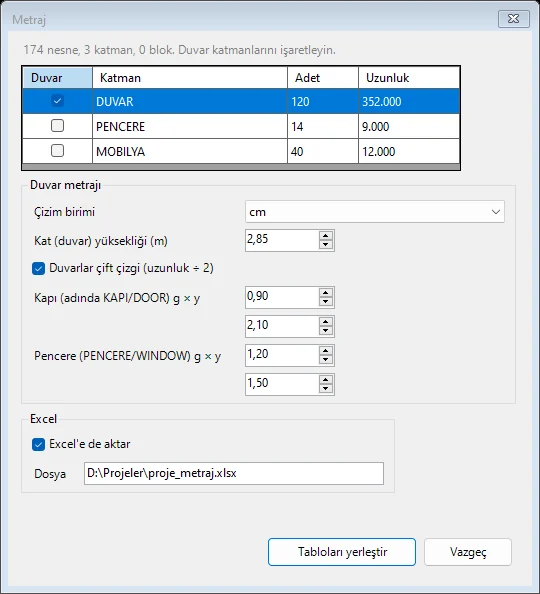Increase window height 1,50 with up arrow
540x594 pixels.
point(326,380)
